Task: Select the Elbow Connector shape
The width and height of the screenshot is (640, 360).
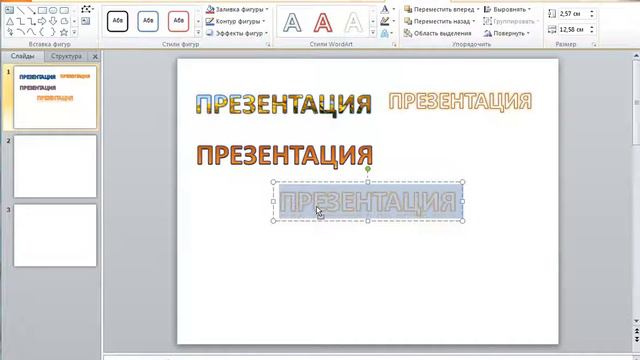Action: 20,21
